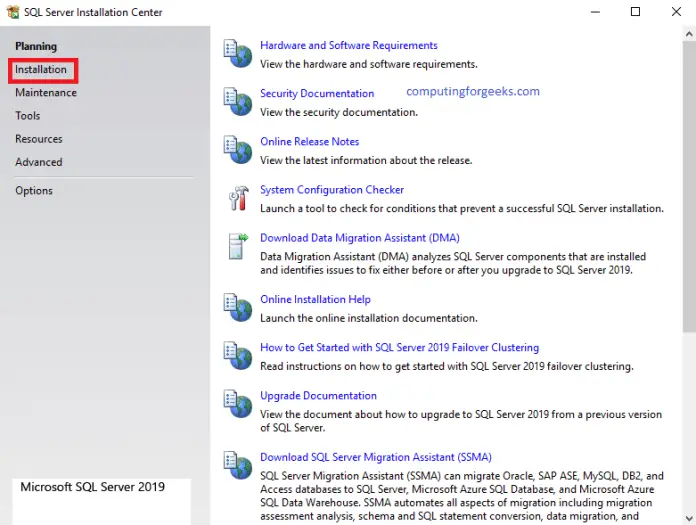
Task: Click the SQL Server Installation Center title icon
Action: click(13, 12)
